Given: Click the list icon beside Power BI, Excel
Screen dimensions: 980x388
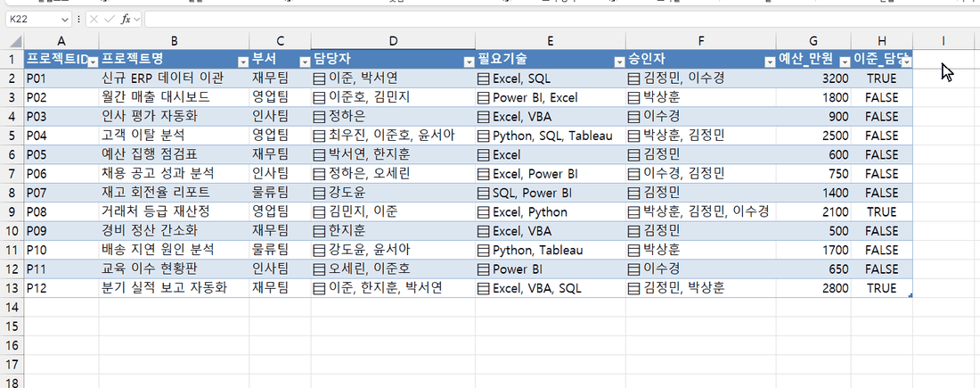Looking at the screenshot, I should (483, 97).
